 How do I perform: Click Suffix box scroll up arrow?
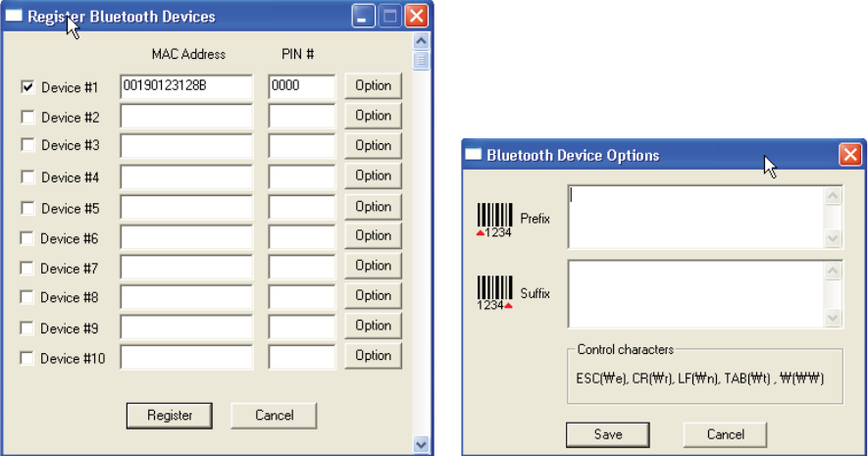click(x=833, y=271)
